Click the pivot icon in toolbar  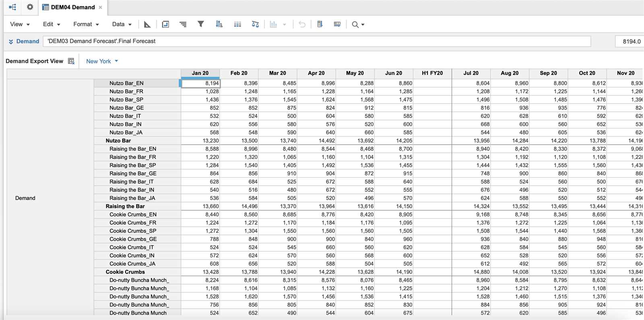(165, 25)
